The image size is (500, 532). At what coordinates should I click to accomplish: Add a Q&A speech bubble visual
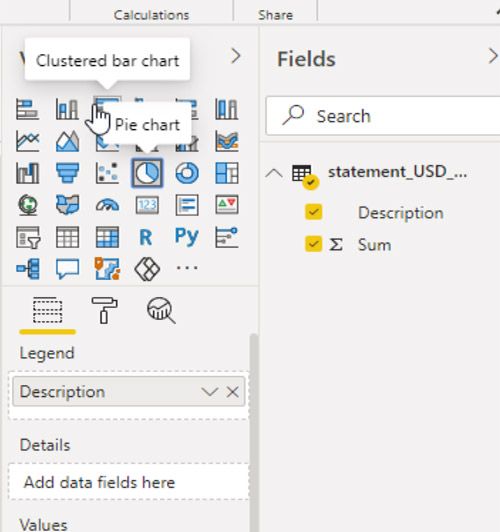[68, 269]
